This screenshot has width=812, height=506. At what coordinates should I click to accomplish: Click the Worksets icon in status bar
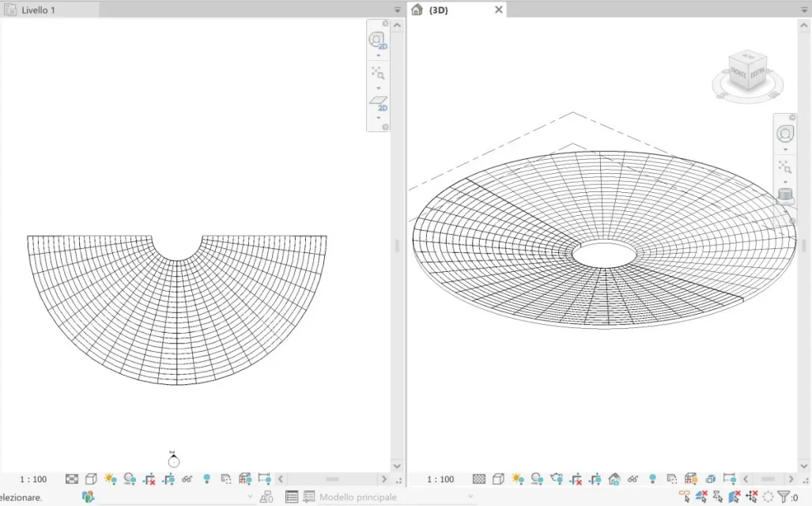coord(88,497)
